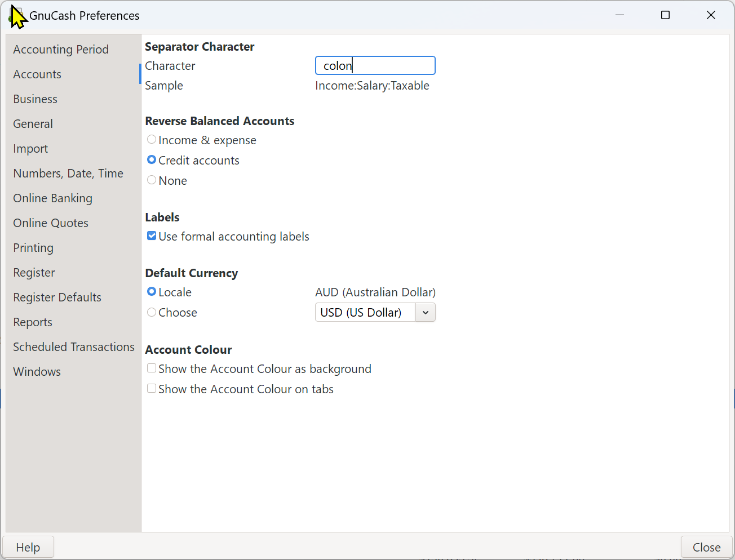Click the GnuCash icon in title bar
This screenshot has width=735, height=560.
tap(16, 16)
